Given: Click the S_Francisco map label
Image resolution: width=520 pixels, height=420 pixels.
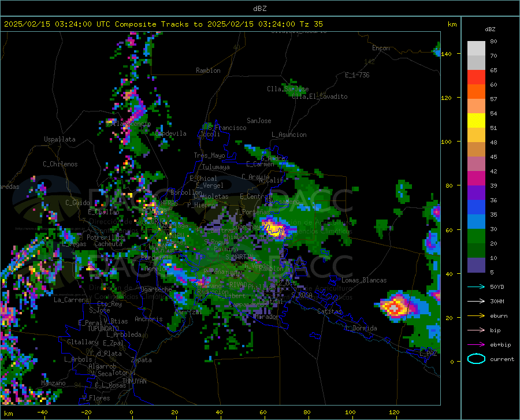Looking at the screenshot, I should (228, 128).
